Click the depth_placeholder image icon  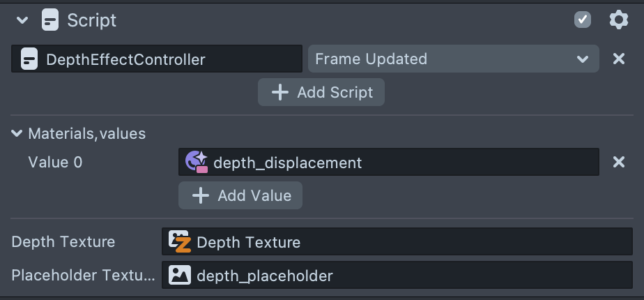tap(180, 276)
